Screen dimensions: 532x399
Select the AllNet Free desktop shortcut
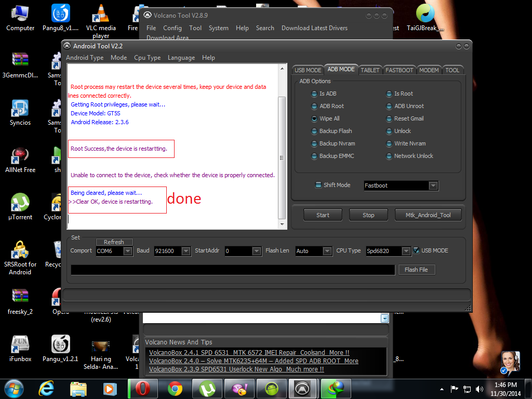click(x=20, y=160)
